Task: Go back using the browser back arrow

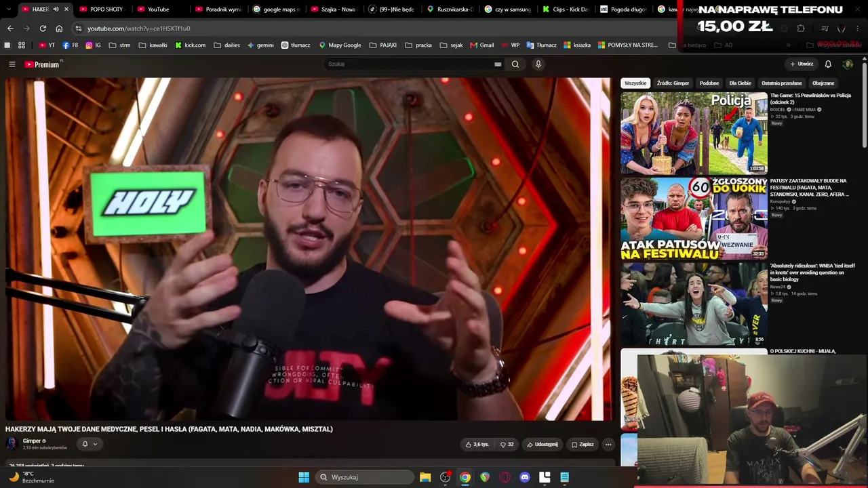Action: (x=10, y=28)
